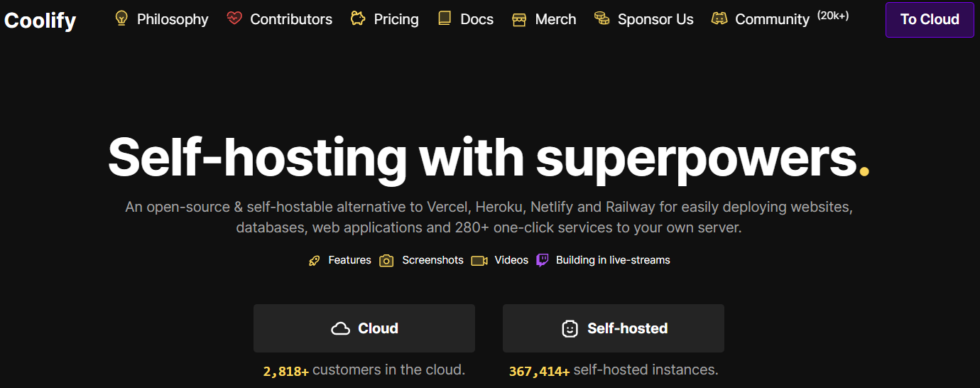980x388 pixels.
Task: Click the heart pulse Contributors icon
Action: [x=234, y=18]
